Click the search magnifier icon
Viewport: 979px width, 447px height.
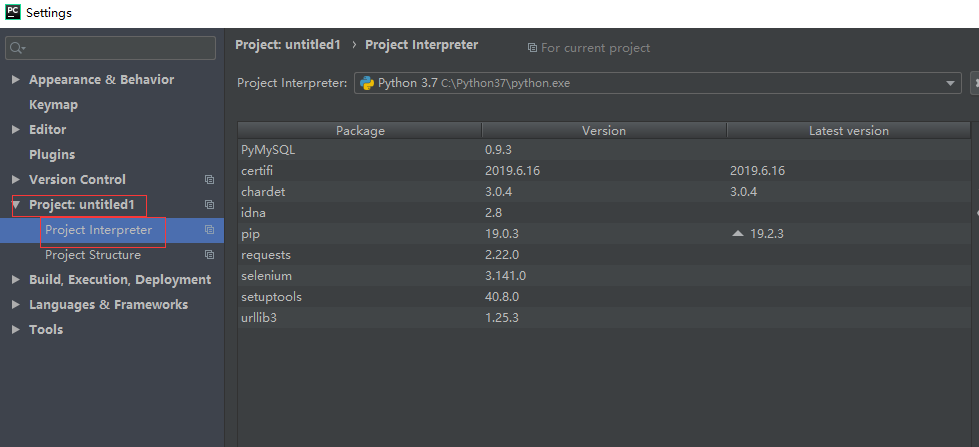point(17,48)
